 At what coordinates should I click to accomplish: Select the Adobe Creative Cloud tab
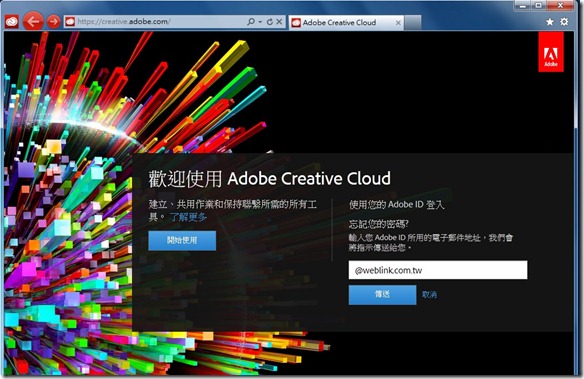[x=346, y=23]
